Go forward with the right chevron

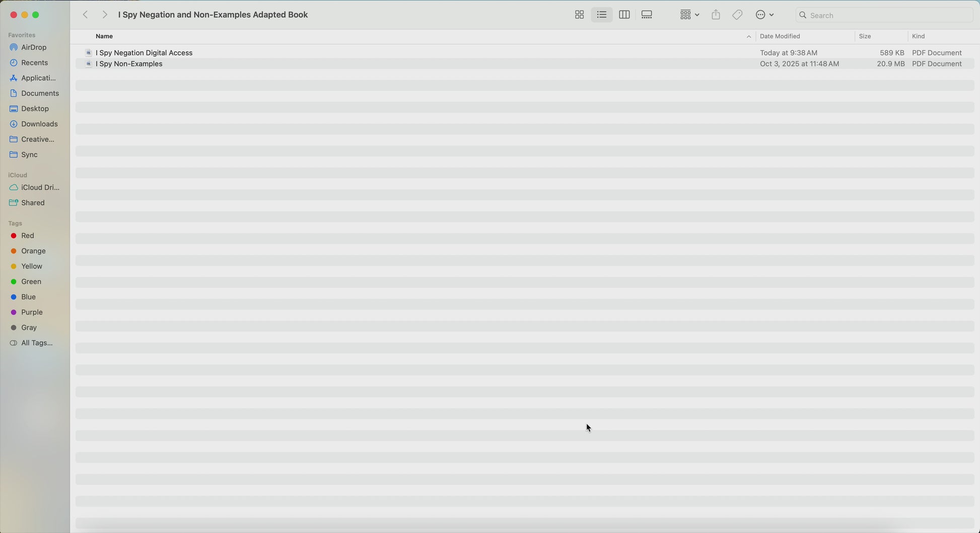(104, 15)
